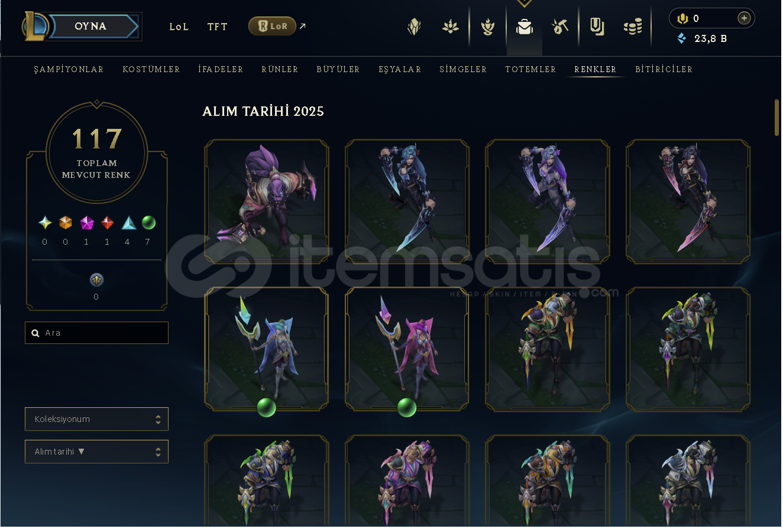Open the Koleksiyonum dropdown
783x532 pixels.
96,419
